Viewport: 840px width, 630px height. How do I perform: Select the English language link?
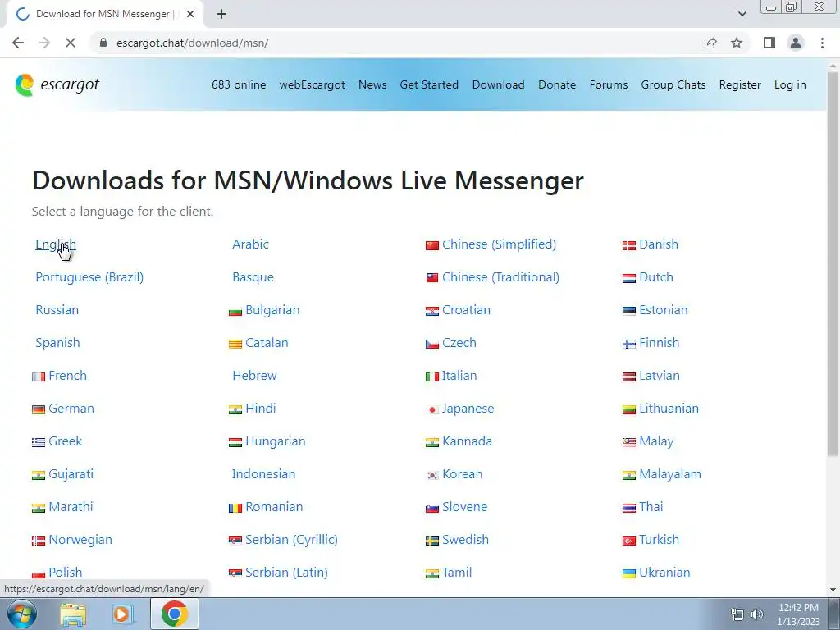click(56, 244)
